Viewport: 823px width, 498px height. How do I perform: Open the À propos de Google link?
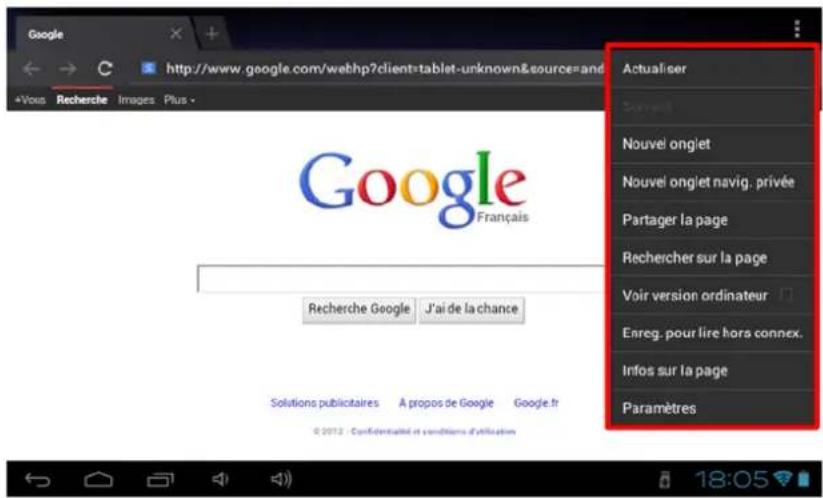tap(446, 403)
